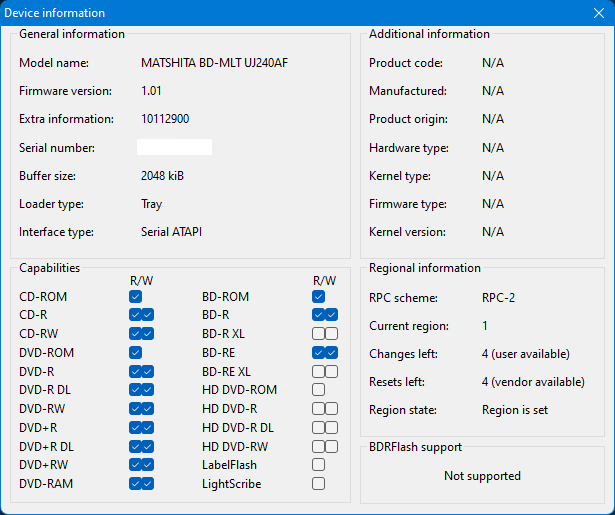Select the RPC scheme value RPC-2

499,298
